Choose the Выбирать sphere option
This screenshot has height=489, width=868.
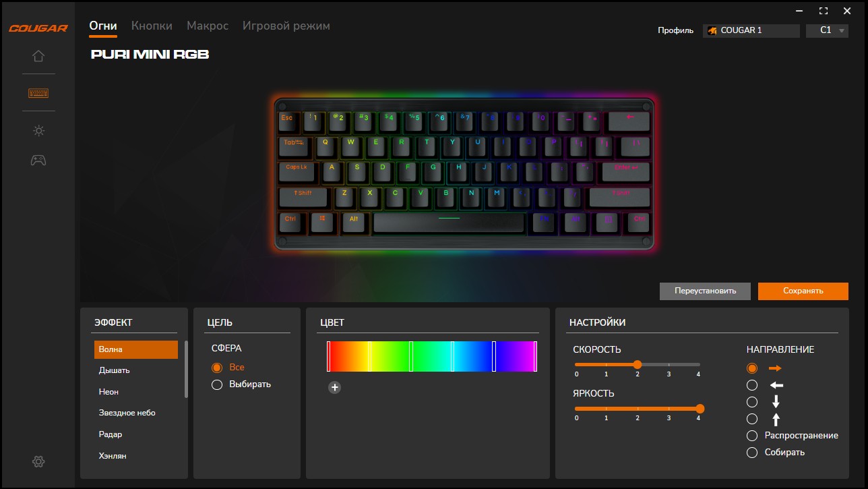point(241,384)
